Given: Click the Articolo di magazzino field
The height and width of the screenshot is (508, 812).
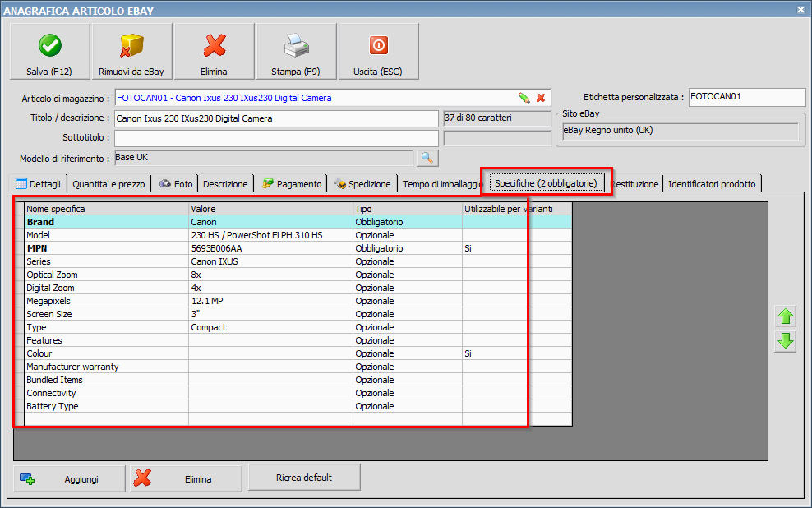Looking at the screenshot, I should pyautogui.click(x=333, y=98).
